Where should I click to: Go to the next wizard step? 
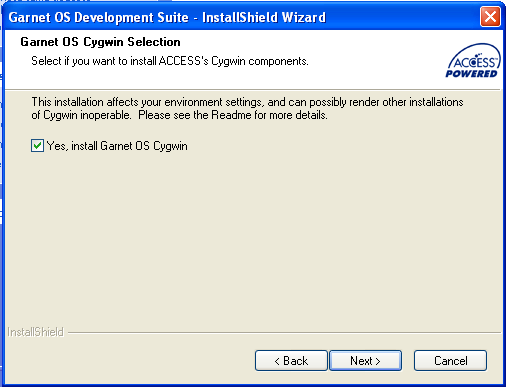365,360
